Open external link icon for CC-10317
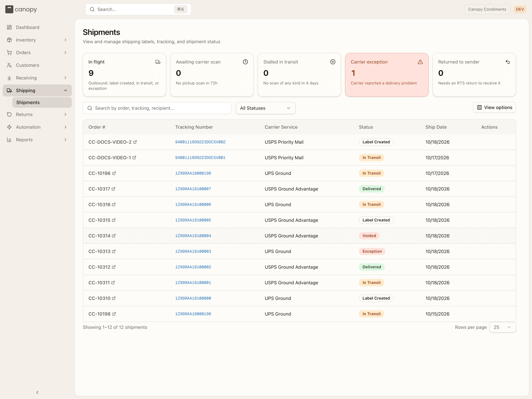 click(113, 189)
